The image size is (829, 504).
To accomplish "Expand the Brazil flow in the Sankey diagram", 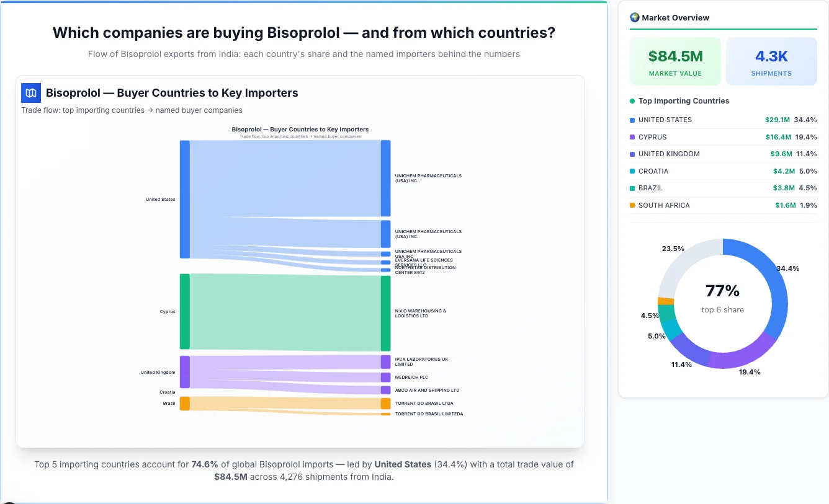I will coord(182,403).
